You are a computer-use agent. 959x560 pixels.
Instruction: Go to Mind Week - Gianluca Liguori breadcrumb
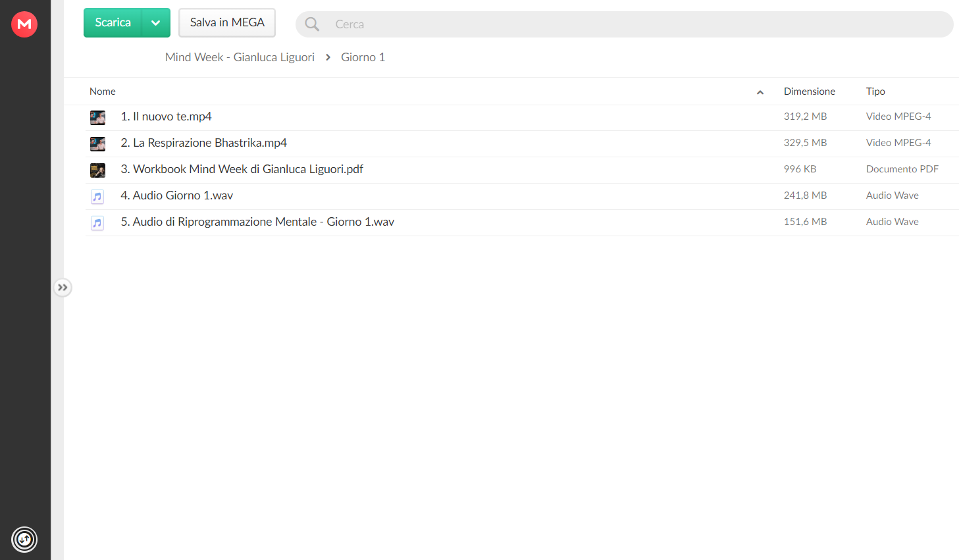pyautogui.click(x=240, y=57)
